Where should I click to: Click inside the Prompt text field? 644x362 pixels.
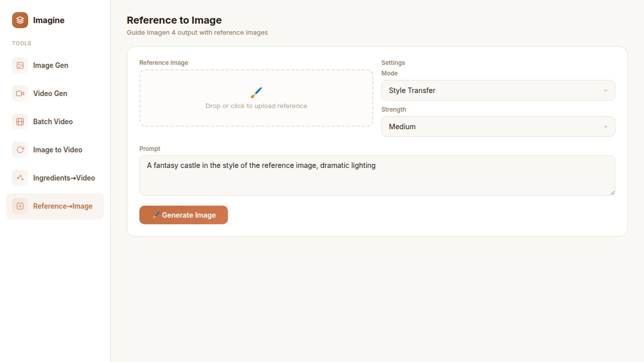coord(377,175)
